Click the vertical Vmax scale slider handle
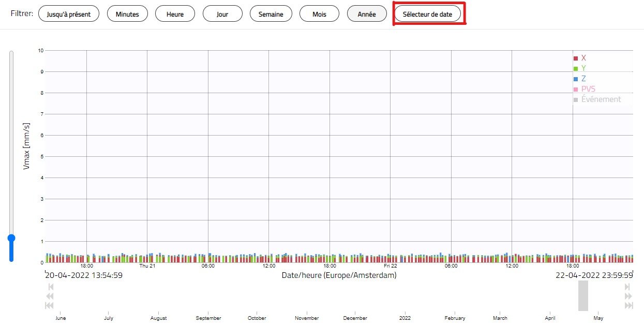644x325 pixels. (x=11, y=238)
